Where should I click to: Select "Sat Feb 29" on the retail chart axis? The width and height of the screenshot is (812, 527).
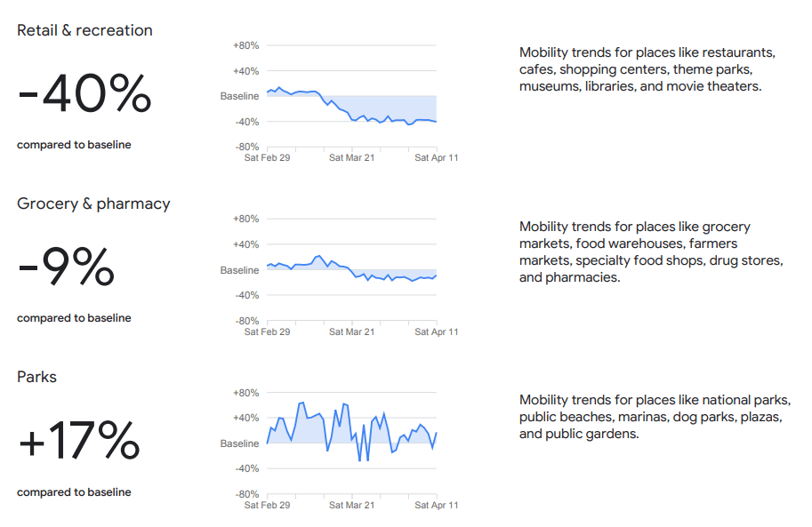pyautogui.click(x=267, y=158)
